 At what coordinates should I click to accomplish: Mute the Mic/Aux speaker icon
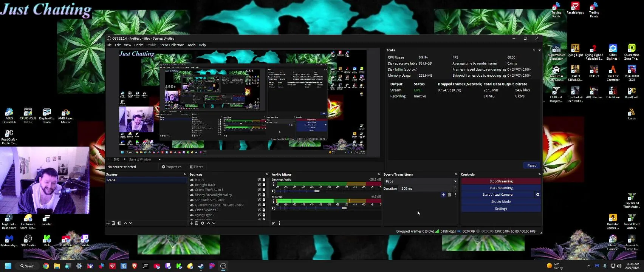pos(274,208)
